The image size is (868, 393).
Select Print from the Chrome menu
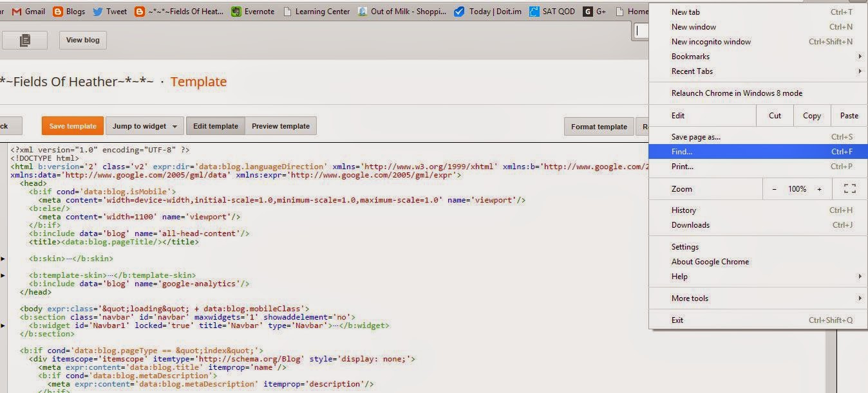[x=758, y=167]
